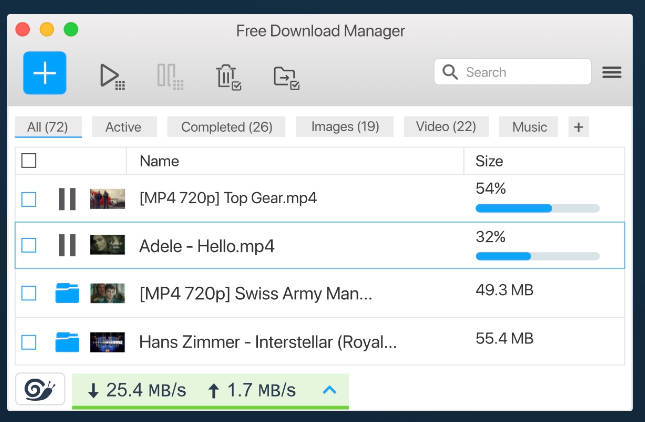Image resolution: width=645 pixels, height=422 pixels.
Task: Click the 54% progress label
Action: click(490, 188)
